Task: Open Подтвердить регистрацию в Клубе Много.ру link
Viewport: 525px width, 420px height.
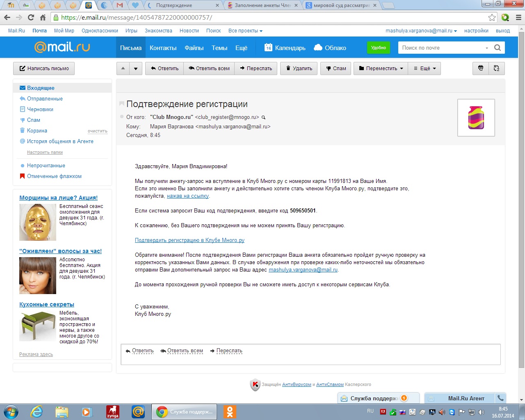Action: 189,240
